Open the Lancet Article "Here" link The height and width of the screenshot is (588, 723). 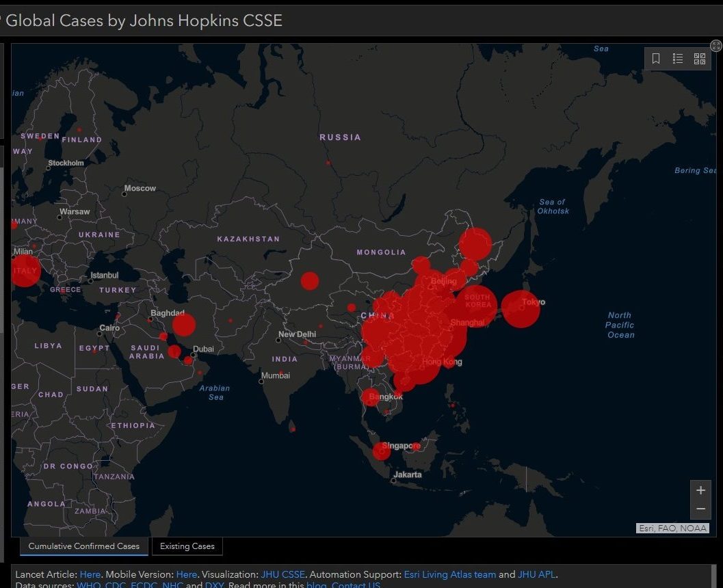click(x=90, y=574)
